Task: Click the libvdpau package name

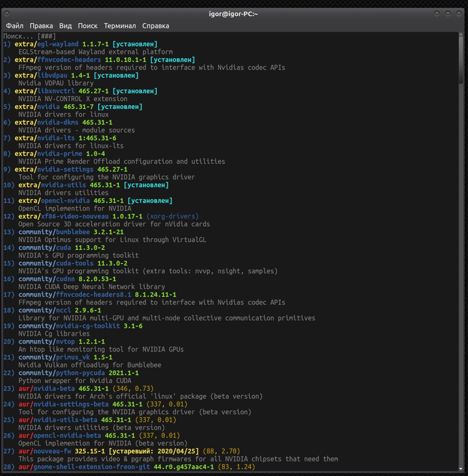Action: click(x=52, y=75)
